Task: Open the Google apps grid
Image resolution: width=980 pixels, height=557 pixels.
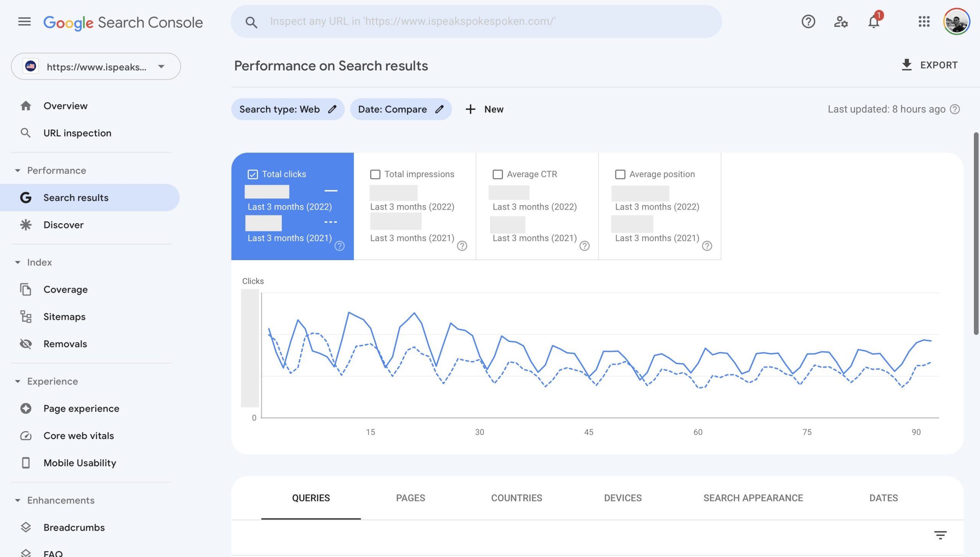Action: pos(924,21)
